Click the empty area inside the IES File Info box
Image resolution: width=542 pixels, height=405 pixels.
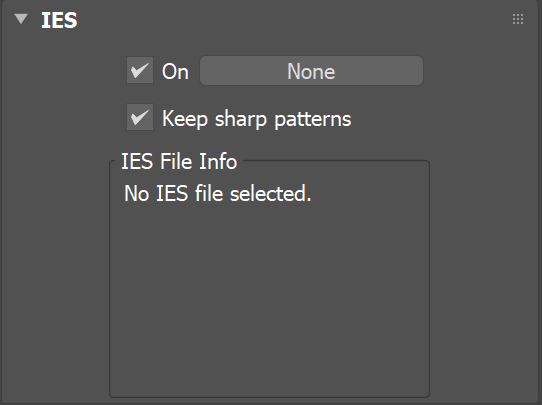pos(270,297)
